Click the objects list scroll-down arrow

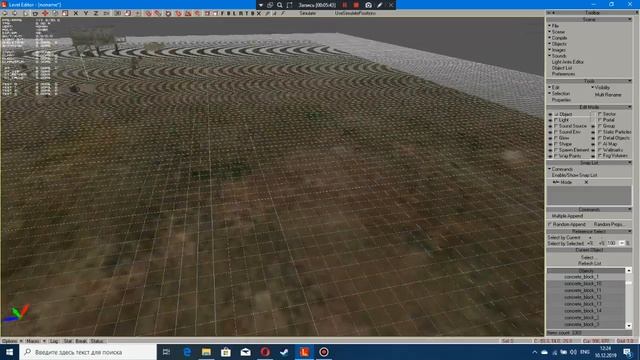pos(629,326)
